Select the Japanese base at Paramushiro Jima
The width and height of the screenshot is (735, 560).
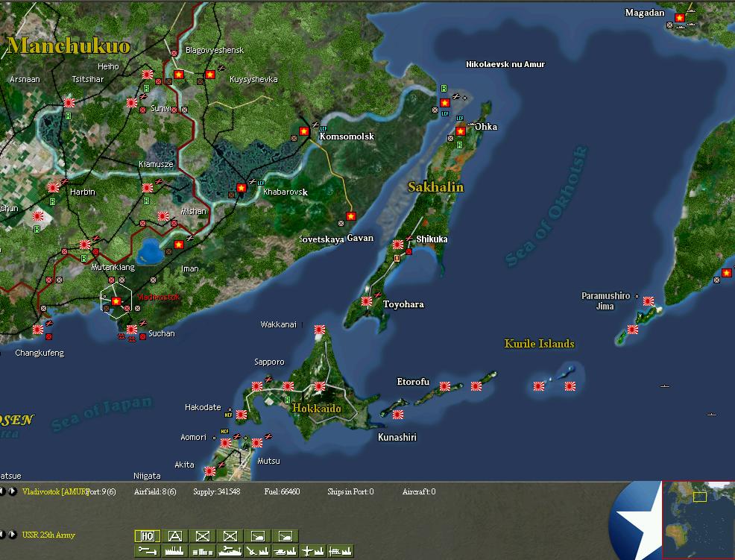click(x=649, y=301)
